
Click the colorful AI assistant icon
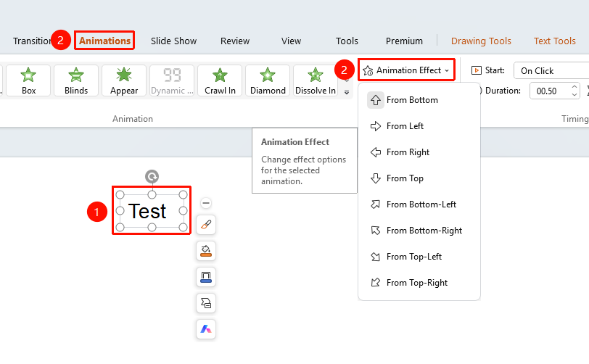pos(206,329)
